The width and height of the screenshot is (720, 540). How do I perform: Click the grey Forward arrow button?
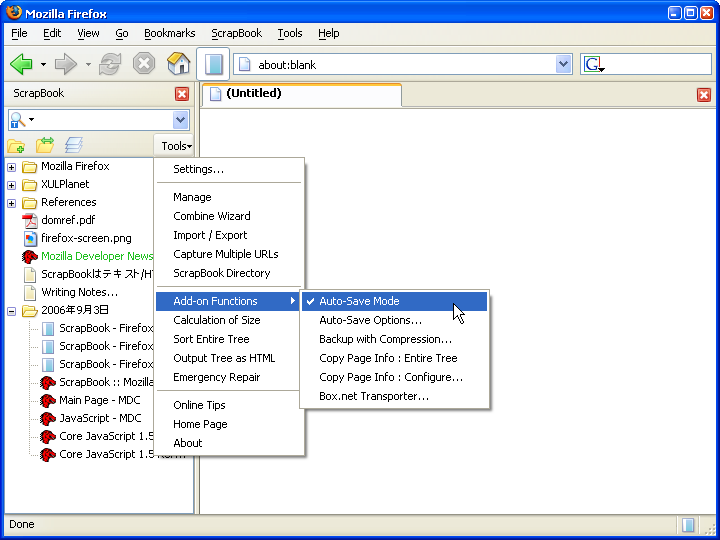pos(66,64)
